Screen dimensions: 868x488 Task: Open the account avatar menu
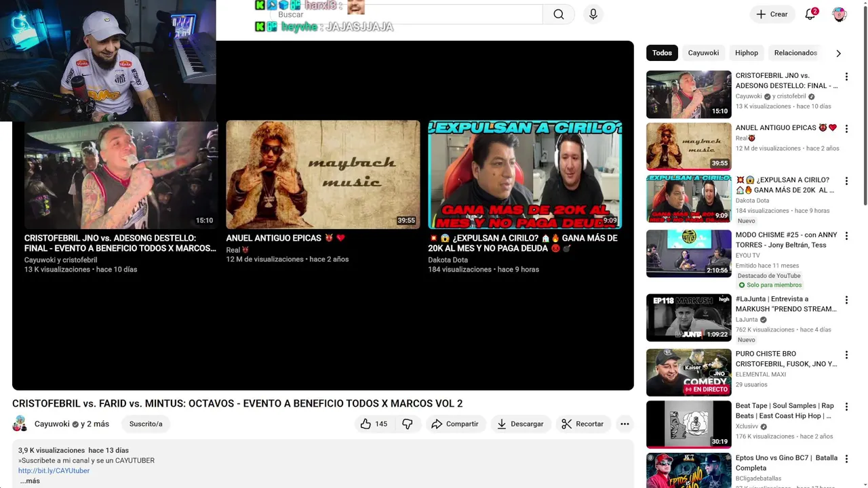click(x=840, y=14)
